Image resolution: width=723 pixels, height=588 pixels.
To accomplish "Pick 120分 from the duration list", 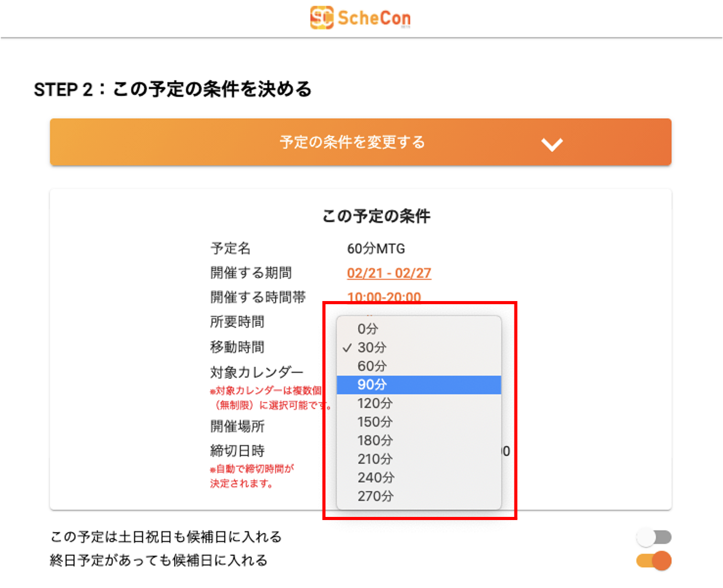I will click(375, 403).
